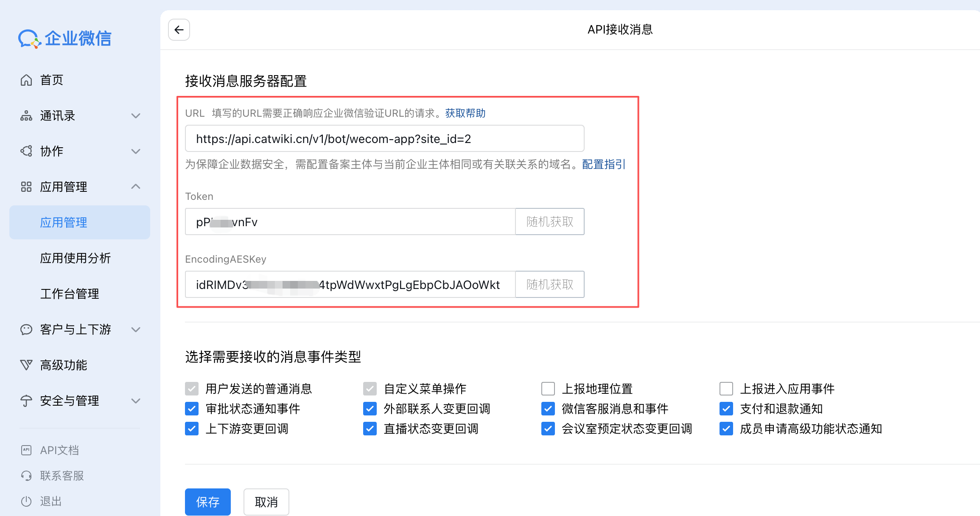
Task: Open the API文档 sidebar icon
Action: 26,450
